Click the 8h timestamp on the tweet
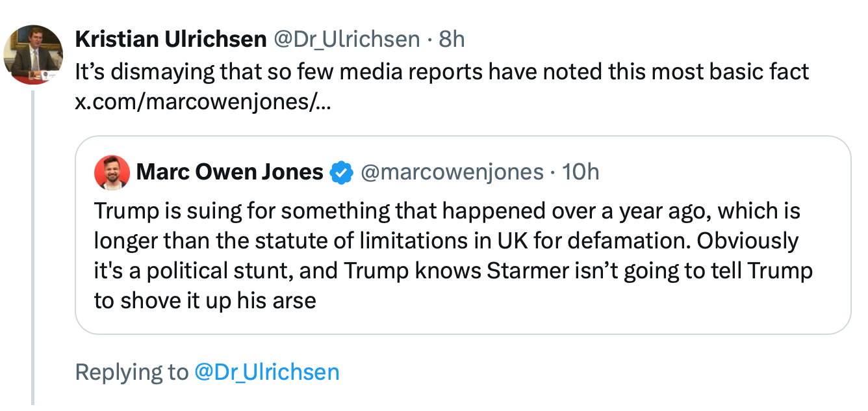The width and height of the screenshot is (868, 411). click(x=452, y=40)
